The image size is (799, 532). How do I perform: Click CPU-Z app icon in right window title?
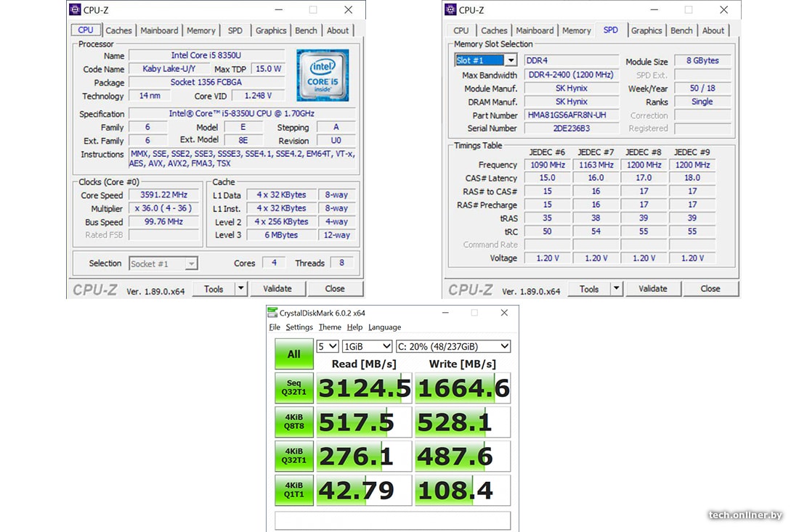450,9
